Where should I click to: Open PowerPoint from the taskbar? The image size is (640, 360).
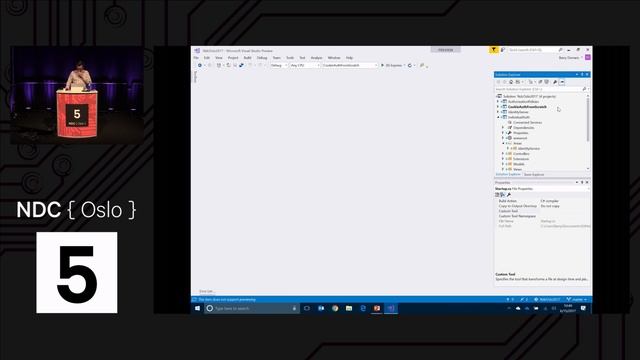[377, 308]
